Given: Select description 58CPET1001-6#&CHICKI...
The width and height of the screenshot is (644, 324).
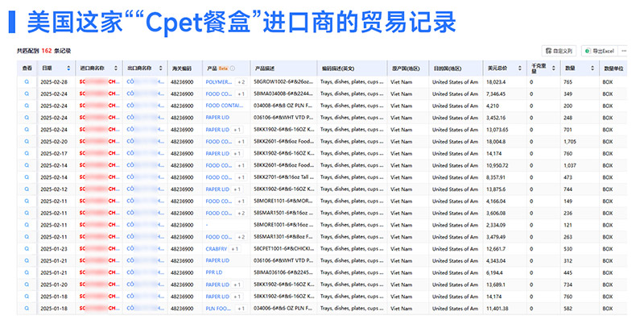Looking at the screenshot, I should click(x=284, y=249).
